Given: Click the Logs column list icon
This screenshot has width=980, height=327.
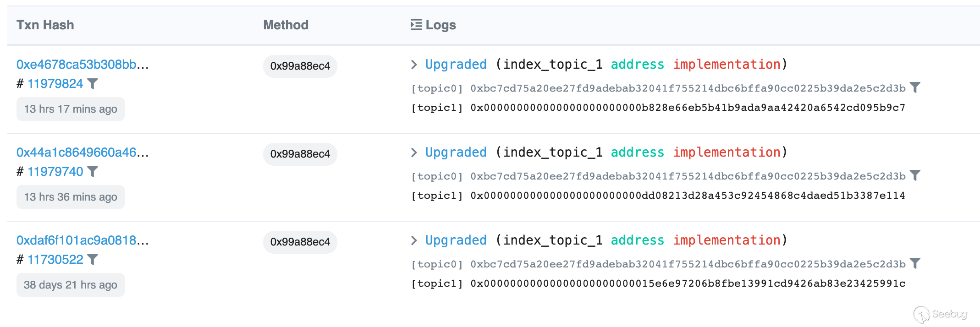Looking at the screenshot, I should 416,25.
